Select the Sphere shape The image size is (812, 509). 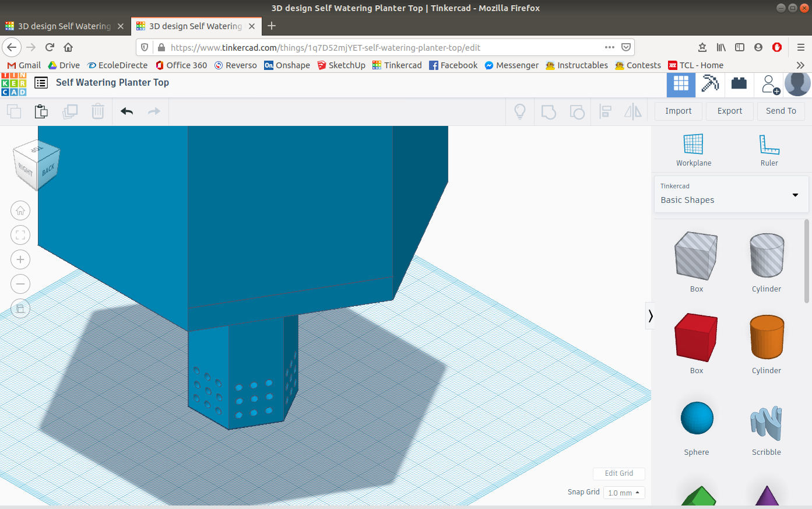point(697,417)
